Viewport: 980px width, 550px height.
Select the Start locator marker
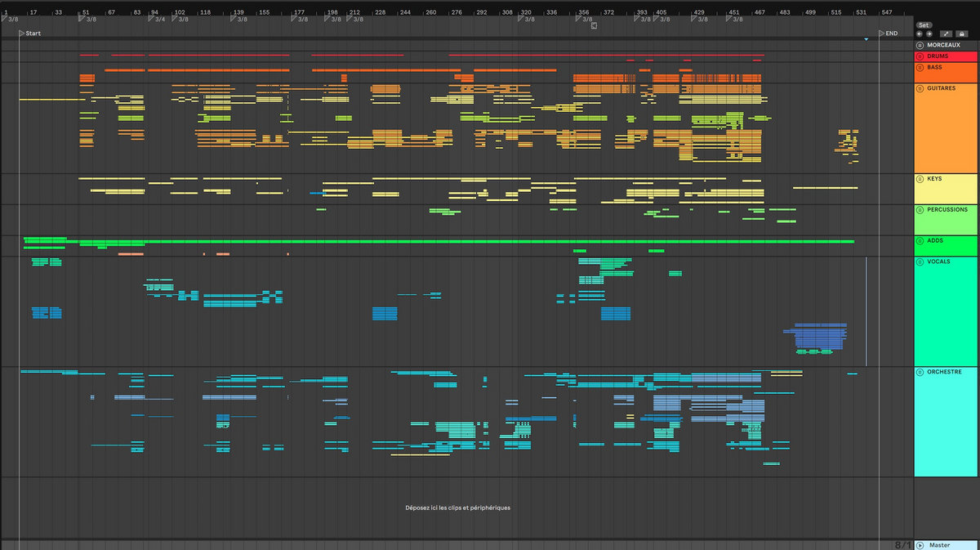pos(22,34)
